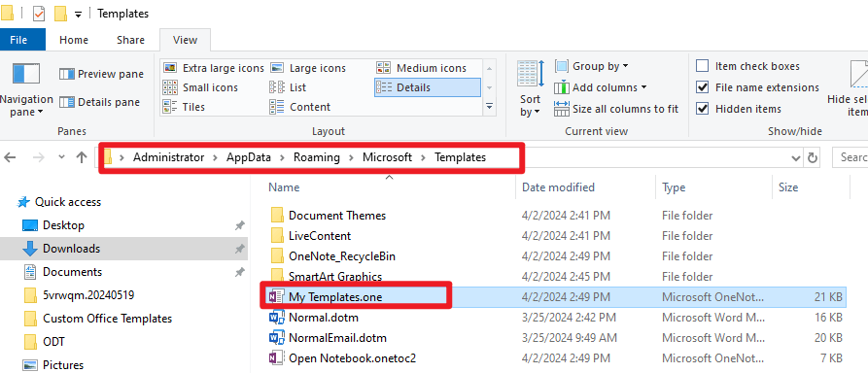The width and height of the screenshot is (868, 373).
Task: Select Extra large icons layout
Action: 213,68
